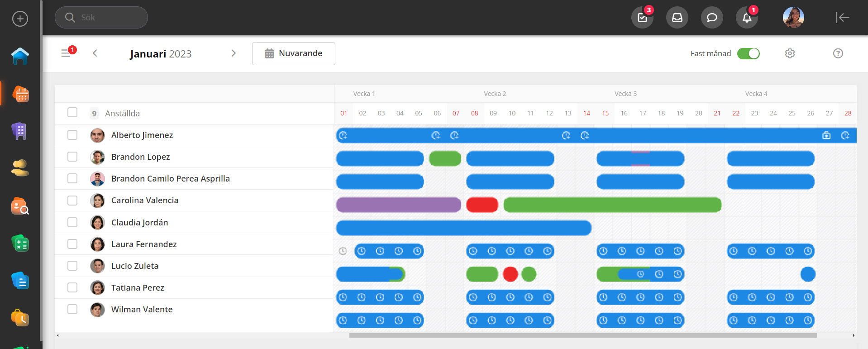The height and width of the screenshot is (349, 868).
Task: Toggle the Fast månad switch
Action: pos(748,53)
